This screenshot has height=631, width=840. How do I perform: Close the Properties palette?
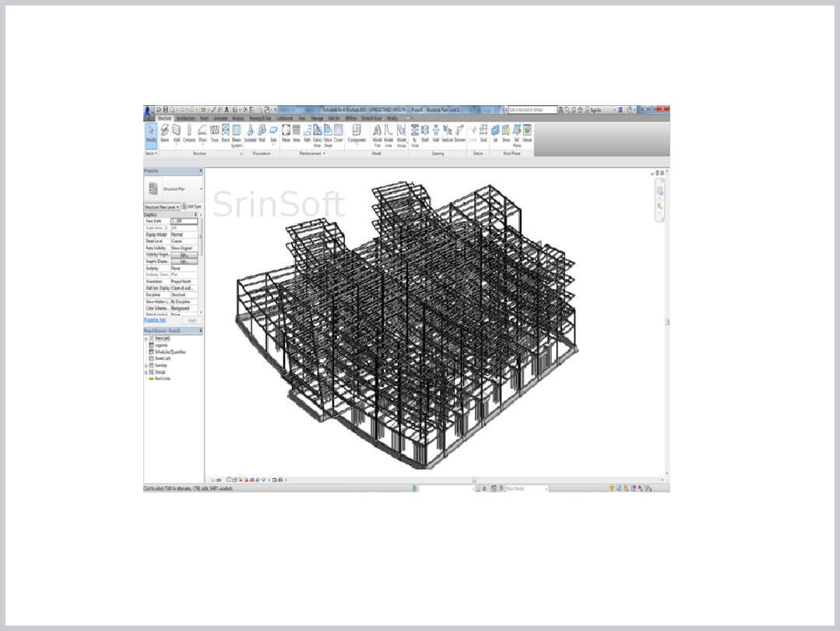point(201,171)
